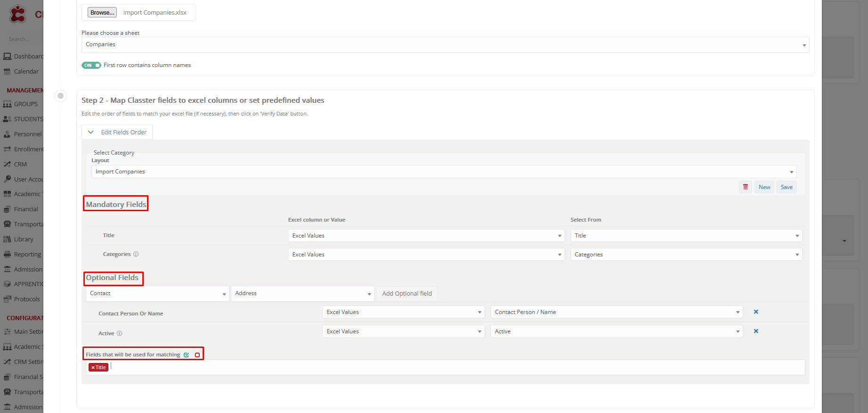Click the Browse... file button

pyautogui.click(x=102, y=13)
